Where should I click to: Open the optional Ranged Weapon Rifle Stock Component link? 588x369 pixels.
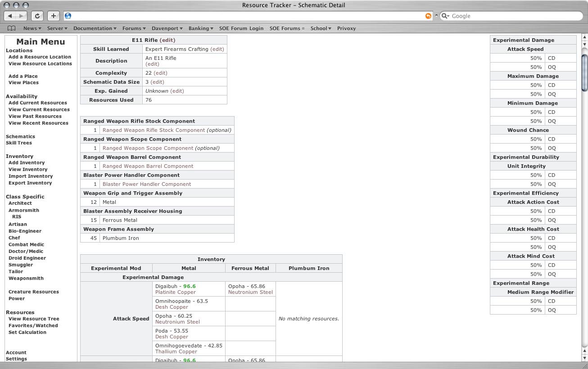(x=154, y=130)
